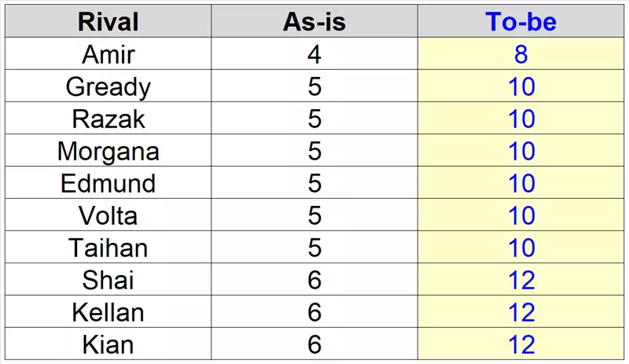This screenshot has height=364, width=629.
Task: Click the Kellan name cell
Action: pos(108,312)
